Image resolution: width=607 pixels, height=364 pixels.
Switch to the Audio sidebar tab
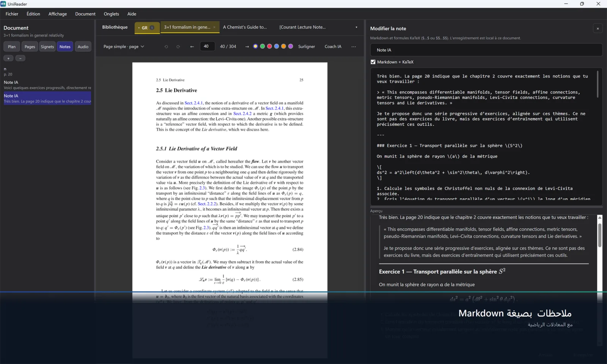(x=83, y=47)
